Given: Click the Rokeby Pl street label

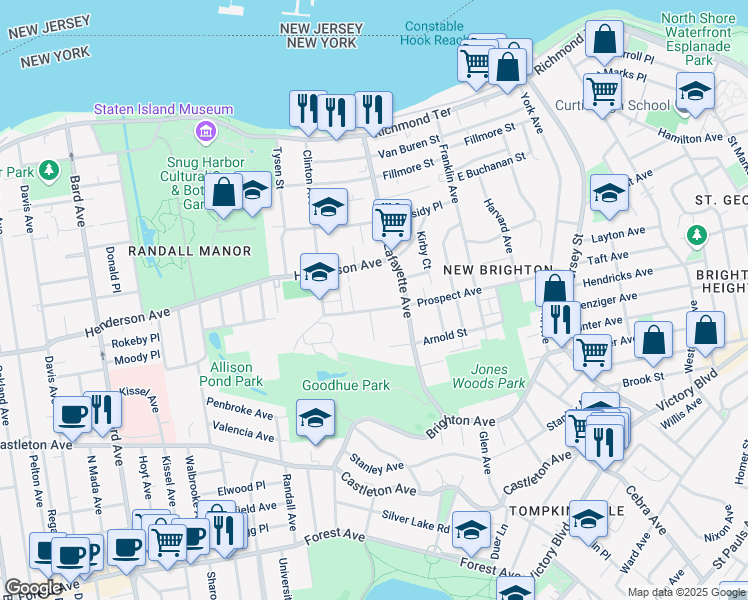Looking at the screenshot, I should [x=135, y=341].
